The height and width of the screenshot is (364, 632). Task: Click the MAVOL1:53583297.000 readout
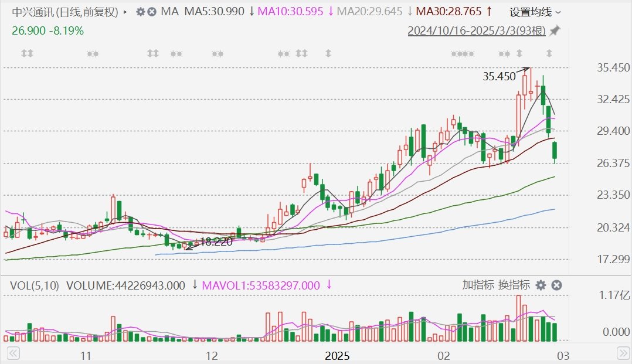click(261, 285)
